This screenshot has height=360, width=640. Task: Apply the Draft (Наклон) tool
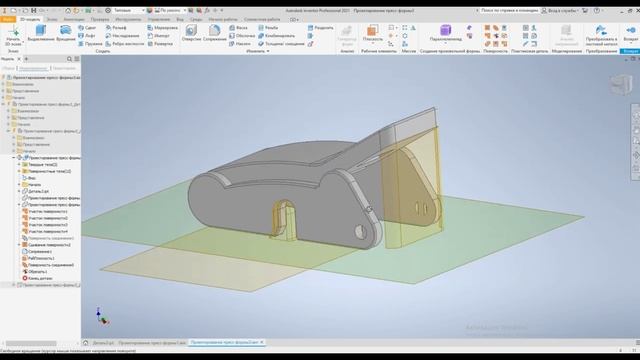click(240, 44)
